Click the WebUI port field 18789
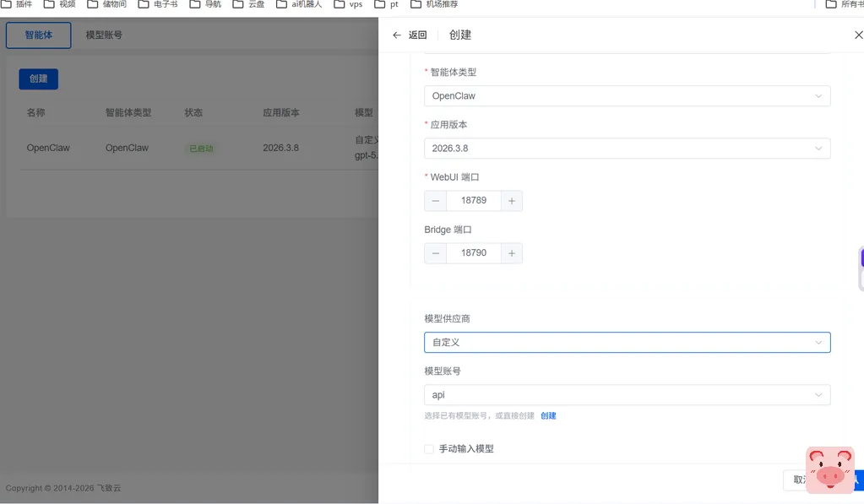Image resolution: width=864 pixels, height=504 pixels. click(474, 200)
